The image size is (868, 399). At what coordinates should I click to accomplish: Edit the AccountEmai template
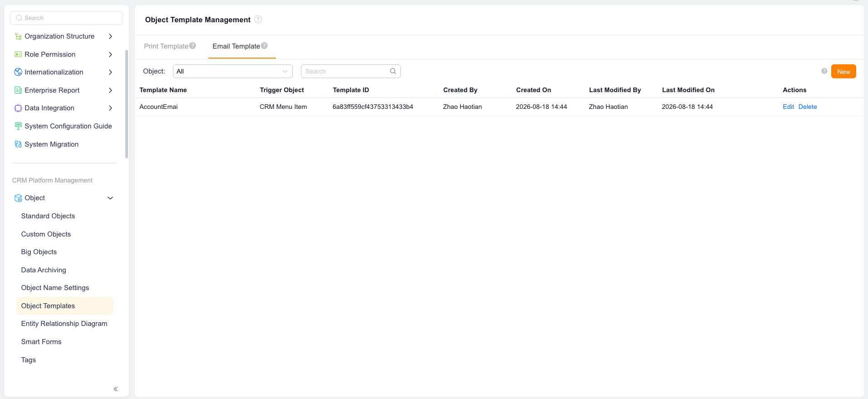pyautogui.click(x=788, y=107)
